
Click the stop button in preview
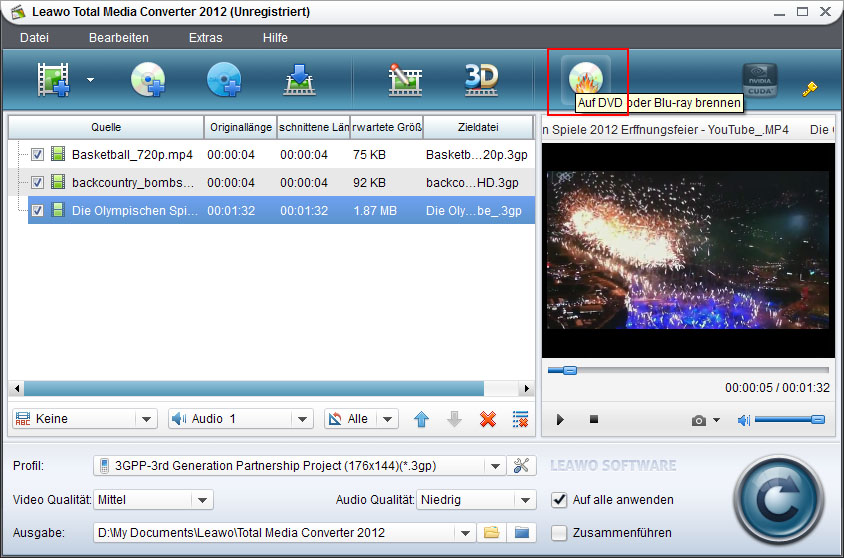pos(594,419)
